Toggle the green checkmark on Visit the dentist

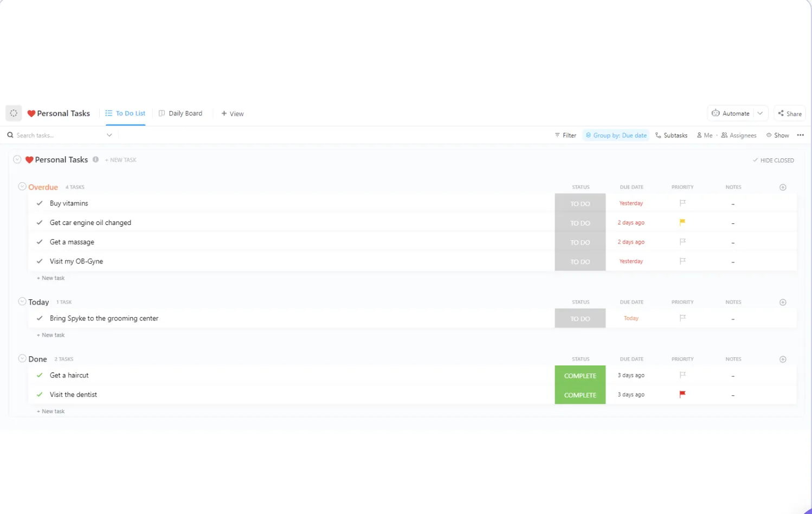coord(40,394)
